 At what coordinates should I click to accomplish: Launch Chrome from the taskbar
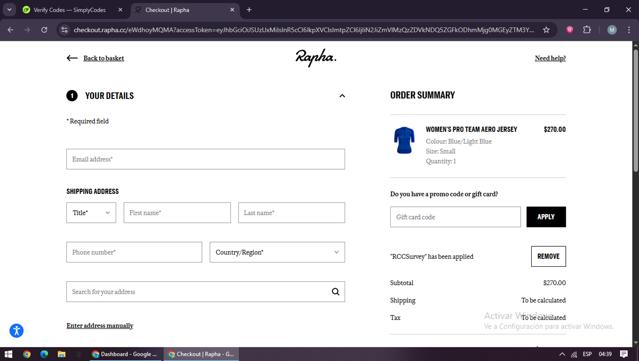(x=26, y=354)
